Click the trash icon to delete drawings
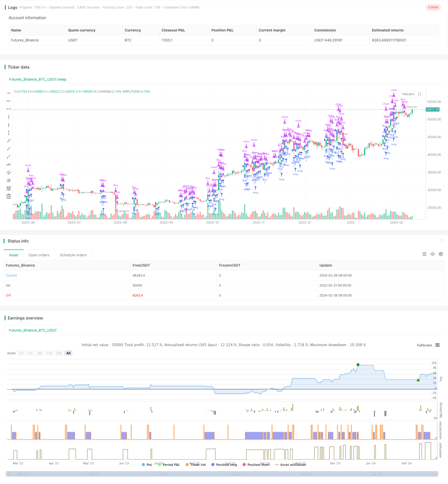The width and height of the screenshot is (448, 484). tap(9, 196)
